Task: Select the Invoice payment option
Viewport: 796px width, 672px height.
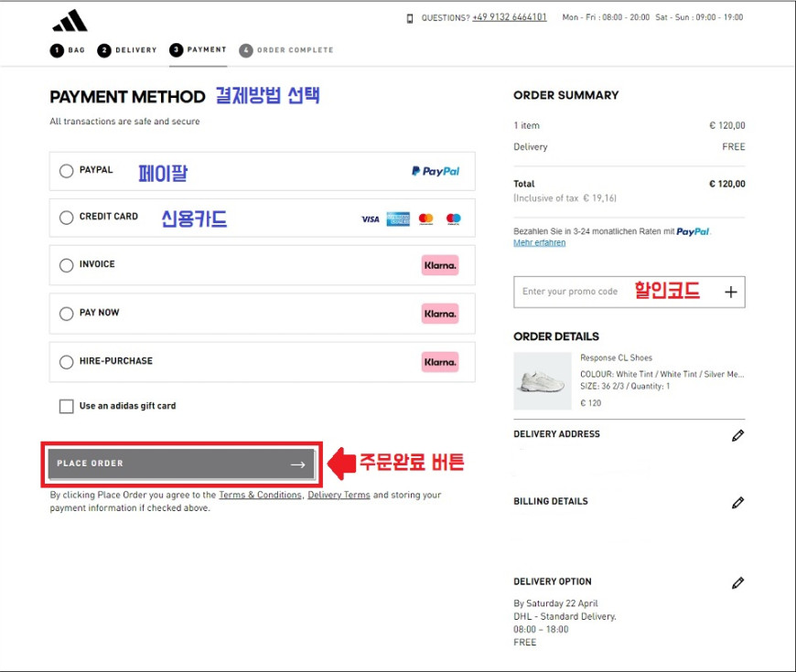Action: pos(67,265)
